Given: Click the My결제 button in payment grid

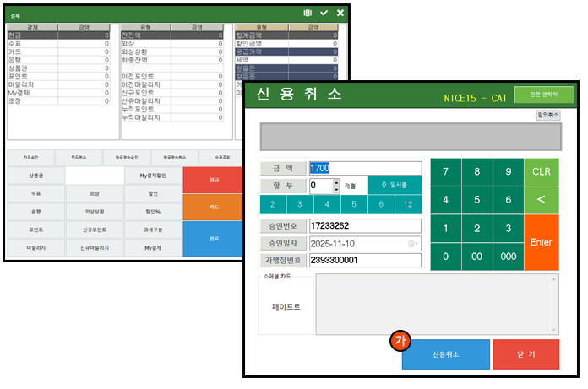Looking at the screenshot, I should coord(153,247).
